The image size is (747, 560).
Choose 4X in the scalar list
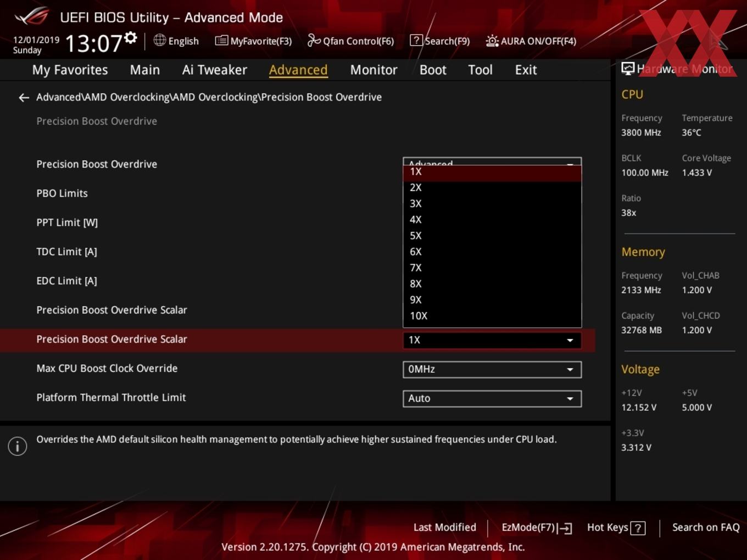[492, 220]
